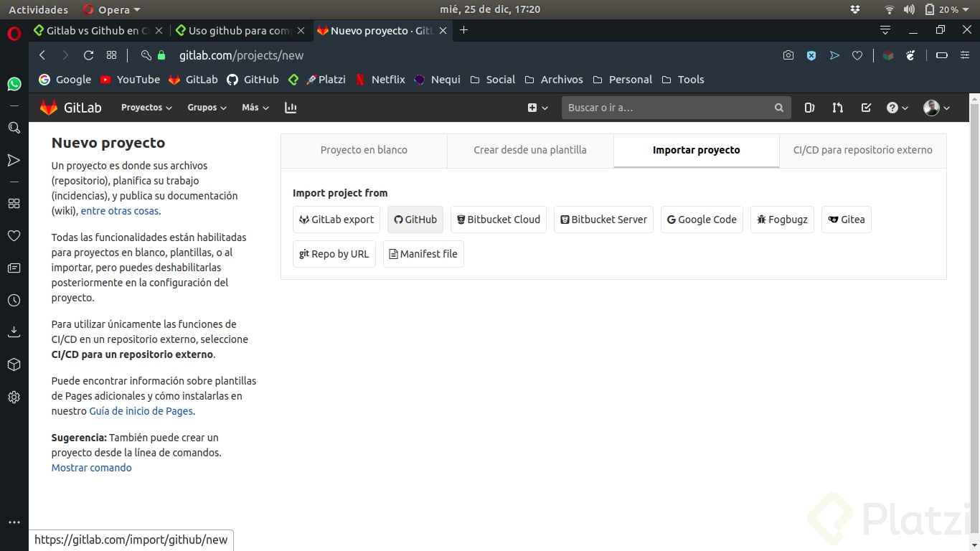Open the YouTube bookmark

tap(130, 80)
